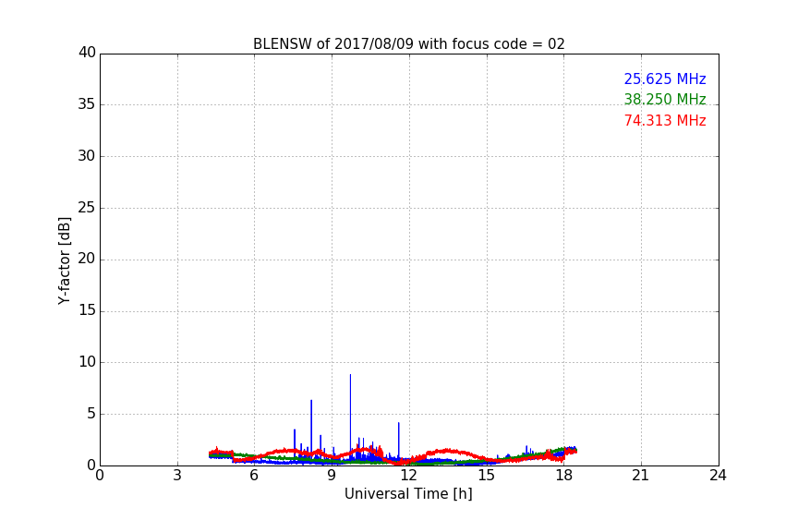
Task: Click the x-axis tick label '6'
Action: pyautogui.click(x=254, y=476)
